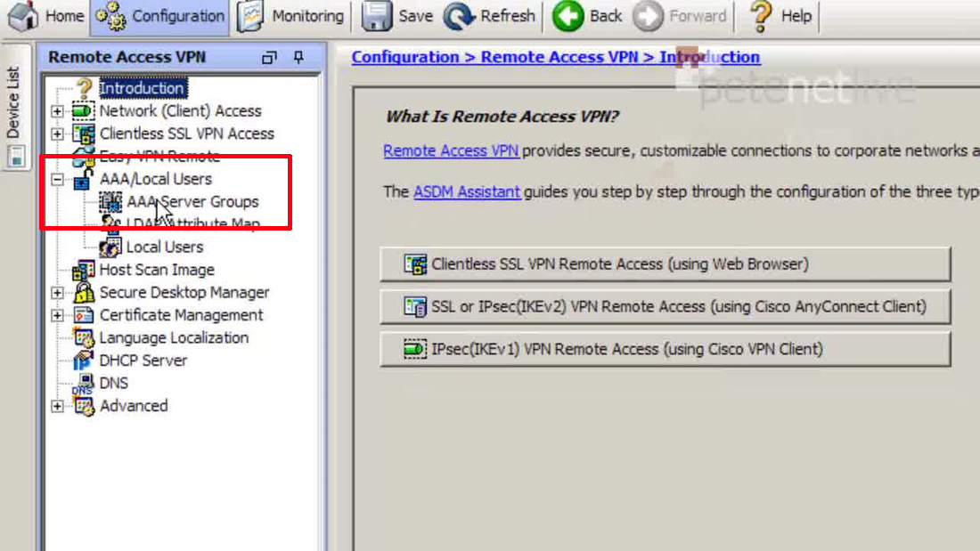Click the DHCP Server icon

[x=83, y=361]
